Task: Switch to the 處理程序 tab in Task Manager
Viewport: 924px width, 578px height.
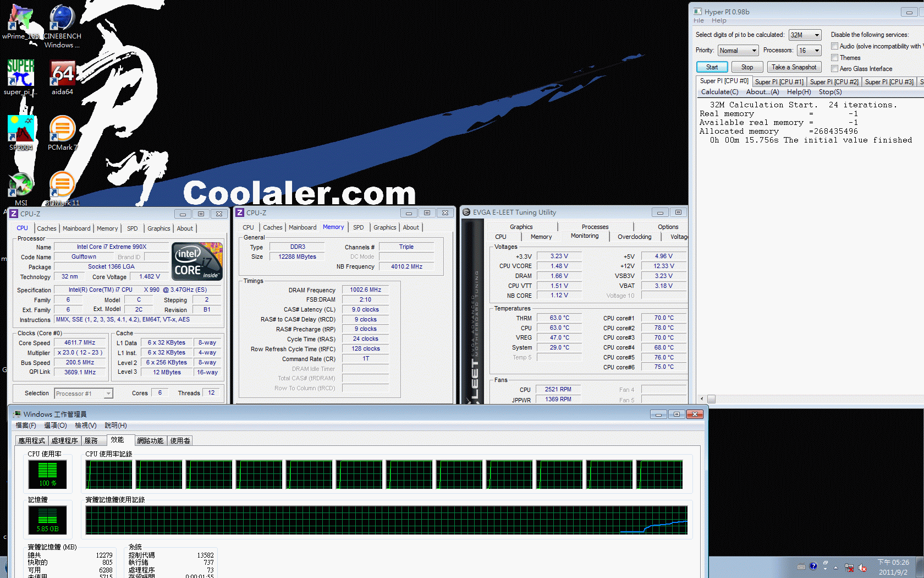Action: (64, 441)
